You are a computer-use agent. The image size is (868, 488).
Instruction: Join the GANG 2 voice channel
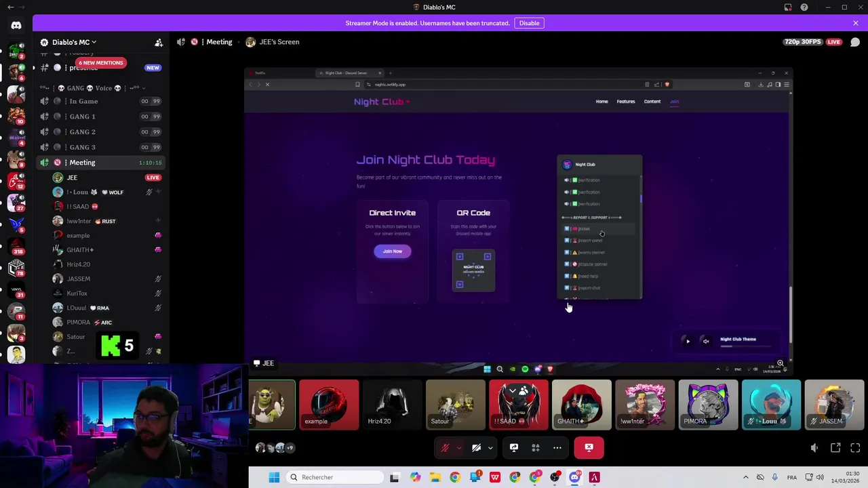(x=100, y=131)
